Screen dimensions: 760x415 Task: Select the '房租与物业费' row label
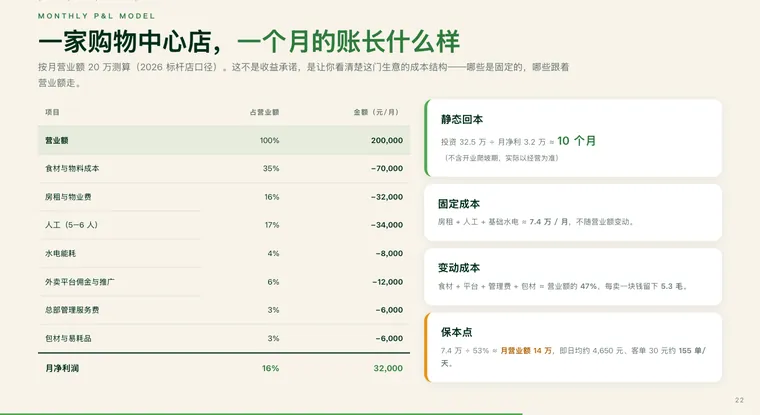click(68, 197)
